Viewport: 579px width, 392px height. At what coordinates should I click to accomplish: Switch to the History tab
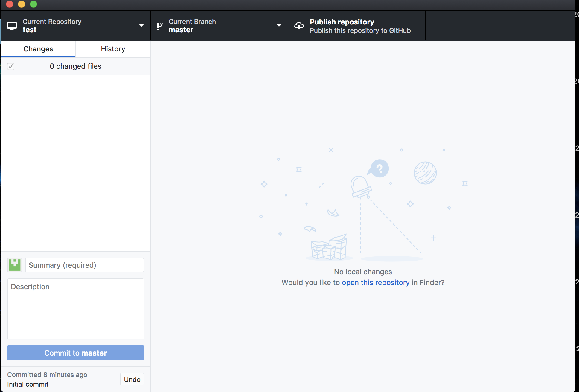point(113,49)
